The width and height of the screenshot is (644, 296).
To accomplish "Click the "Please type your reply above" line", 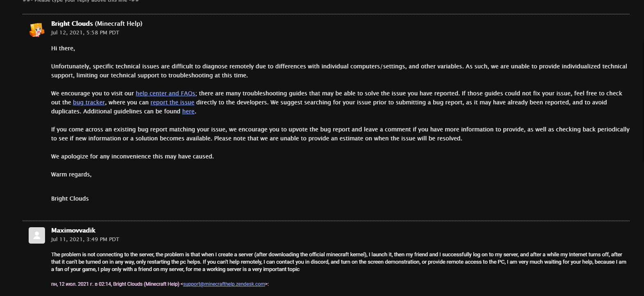I will tap(81, 1).
